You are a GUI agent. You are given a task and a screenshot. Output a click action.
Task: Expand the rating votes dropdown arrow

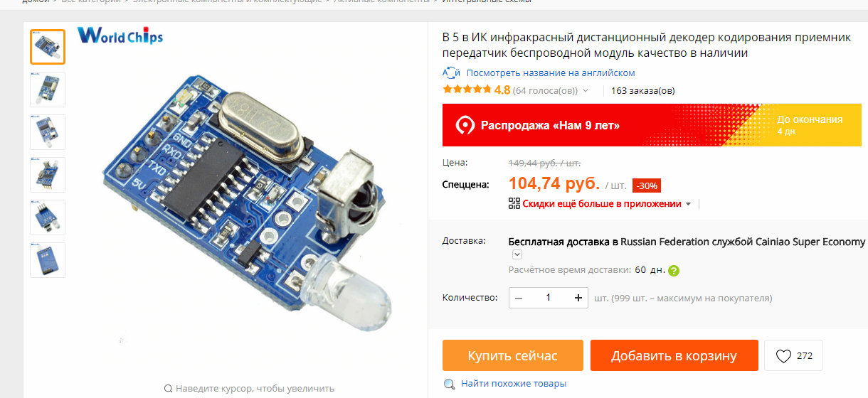point(586,91)
